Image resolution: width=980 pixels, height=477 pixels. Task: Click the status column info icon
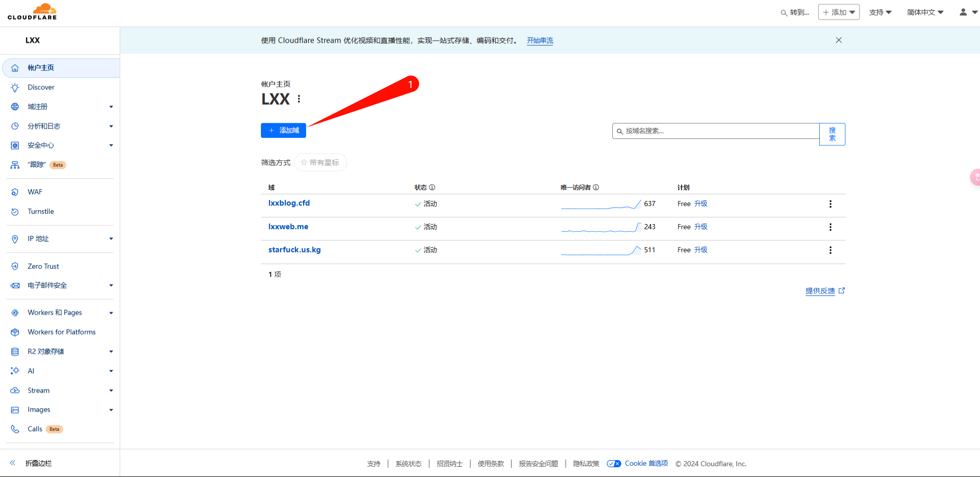(432, 188)
